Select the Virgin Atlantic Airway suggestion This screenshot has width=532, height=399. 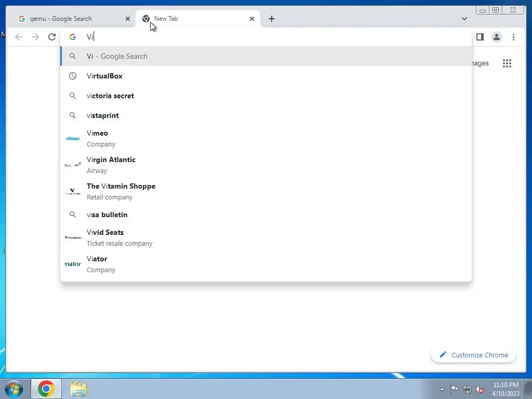[266, 165]
